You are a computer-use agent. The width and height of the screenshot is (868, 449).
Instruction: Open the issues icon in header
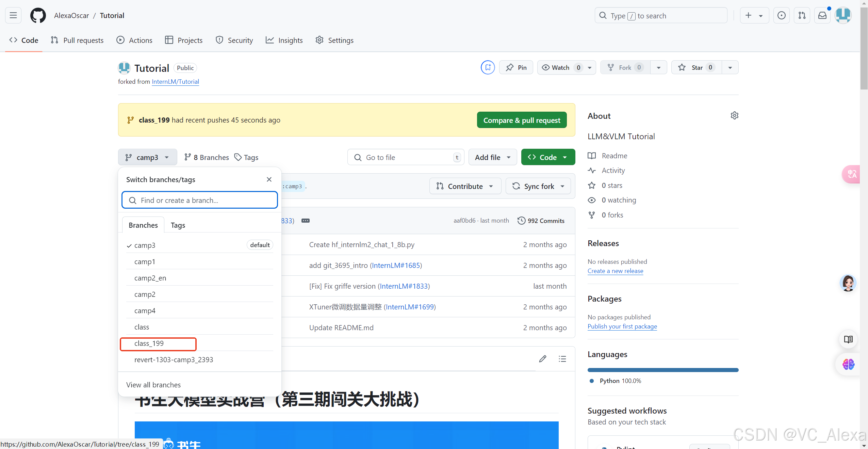(x=781, y=16)
